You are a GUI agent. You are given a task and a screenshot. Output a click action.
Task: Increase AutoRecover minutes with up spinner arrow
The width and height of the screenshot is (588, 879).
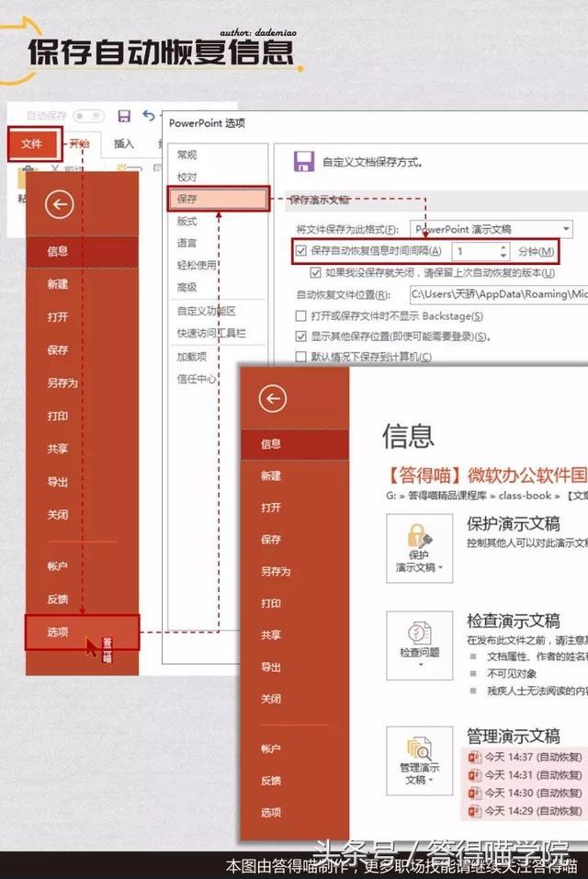503,247
